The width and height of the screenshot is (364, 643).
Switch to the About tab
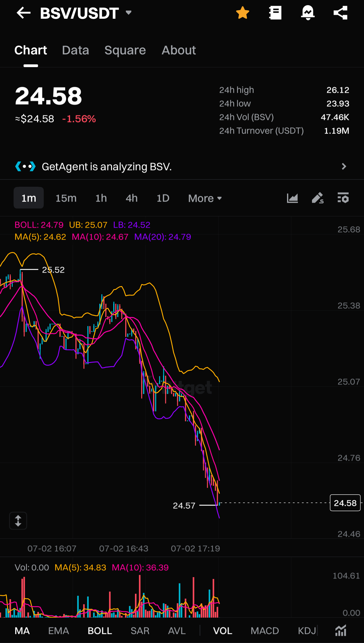click(179, 50)
